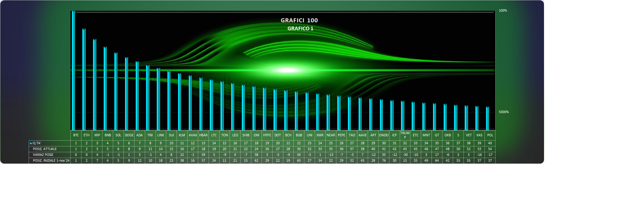The height and width of the screenshot is (206, 644).
Task: Click the GRAFICO 1 subtitle text
Action: click(x=300, y=28)
